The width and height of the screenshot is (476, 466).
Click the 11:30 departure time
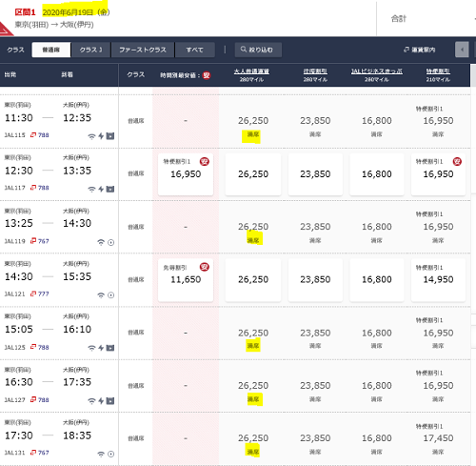19,118
